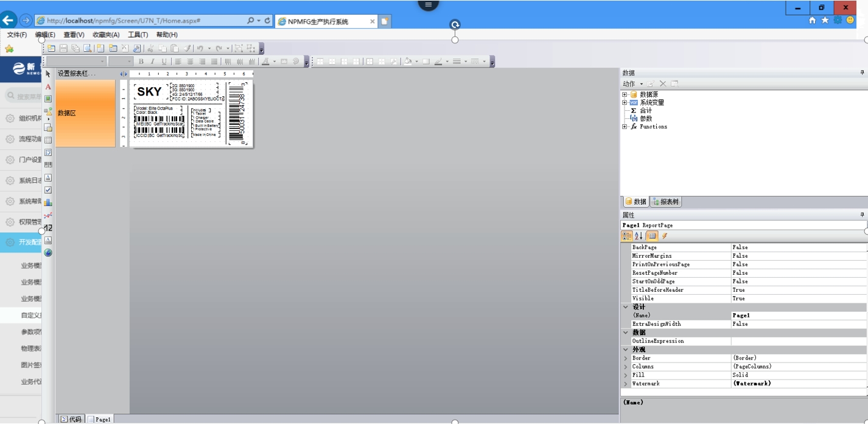868x424 pixels.
Task: Select the Text object tool (red A)
Action: point(48,87)
